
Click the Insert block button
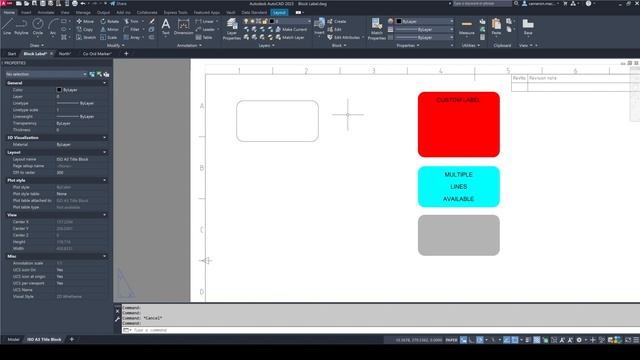point(319,27)
